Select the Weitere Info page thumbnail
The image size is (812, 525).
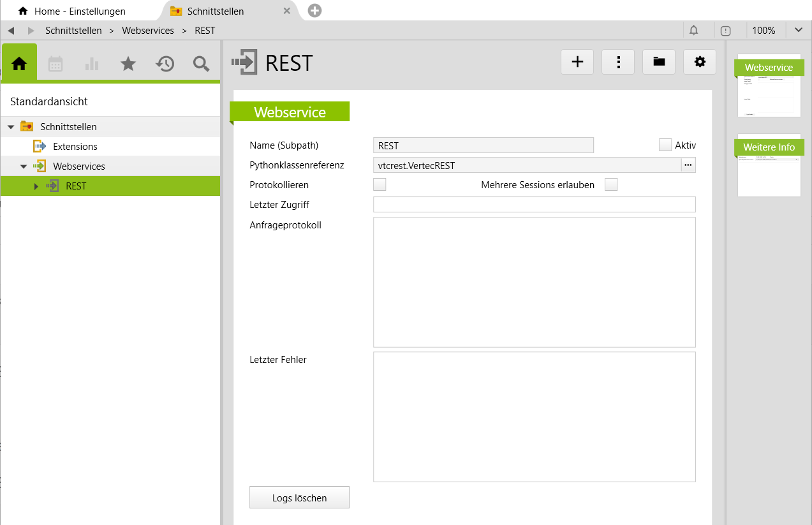(x=769, y=165)
